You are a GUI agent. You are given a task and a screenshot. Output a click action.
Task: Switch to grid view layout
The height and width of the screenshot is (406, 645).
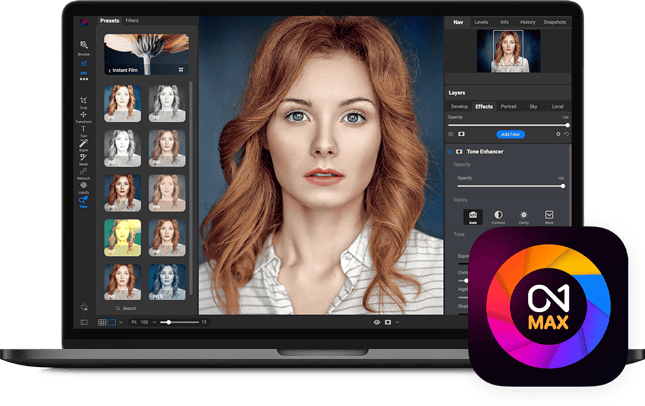(102, 322)
